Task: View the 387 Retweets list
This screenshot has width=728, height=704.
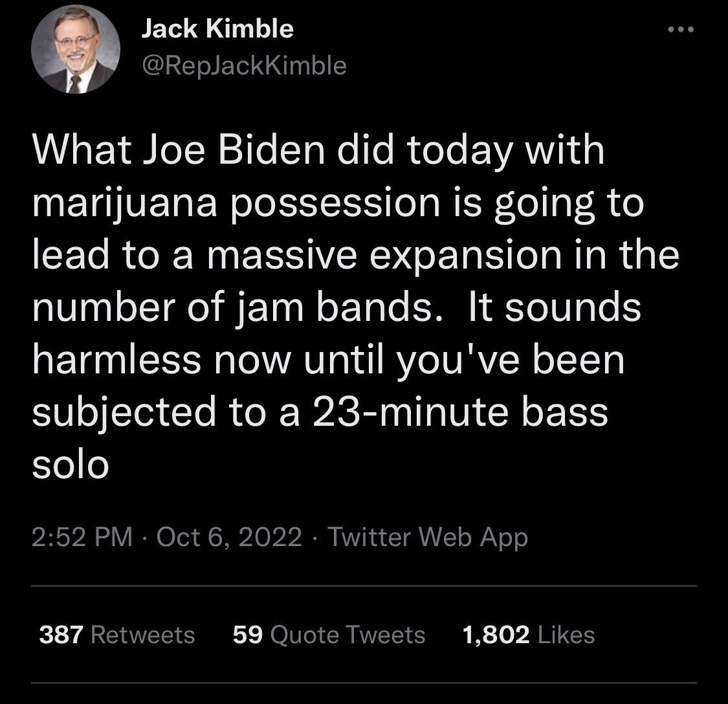Action: [x=117, y=635]
